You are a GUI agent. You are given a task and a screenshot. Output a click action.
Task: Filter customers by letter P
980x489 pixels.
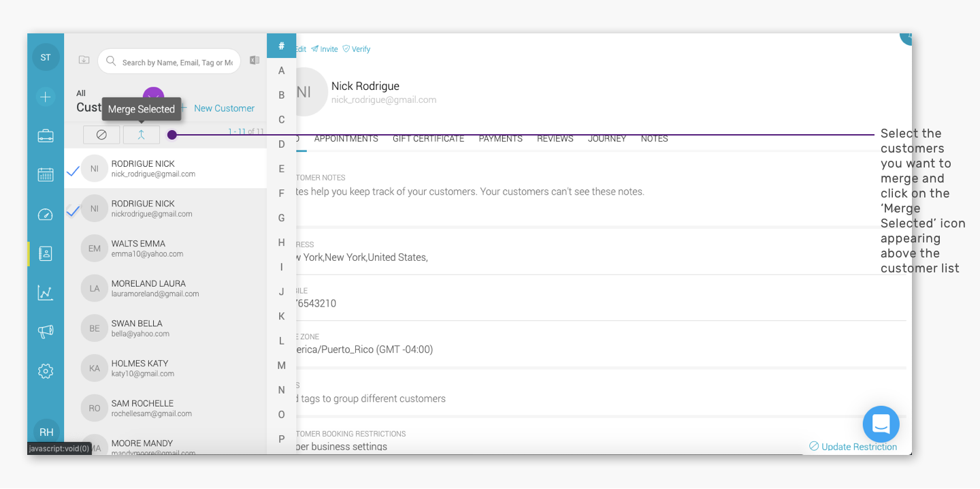point(282,439)
